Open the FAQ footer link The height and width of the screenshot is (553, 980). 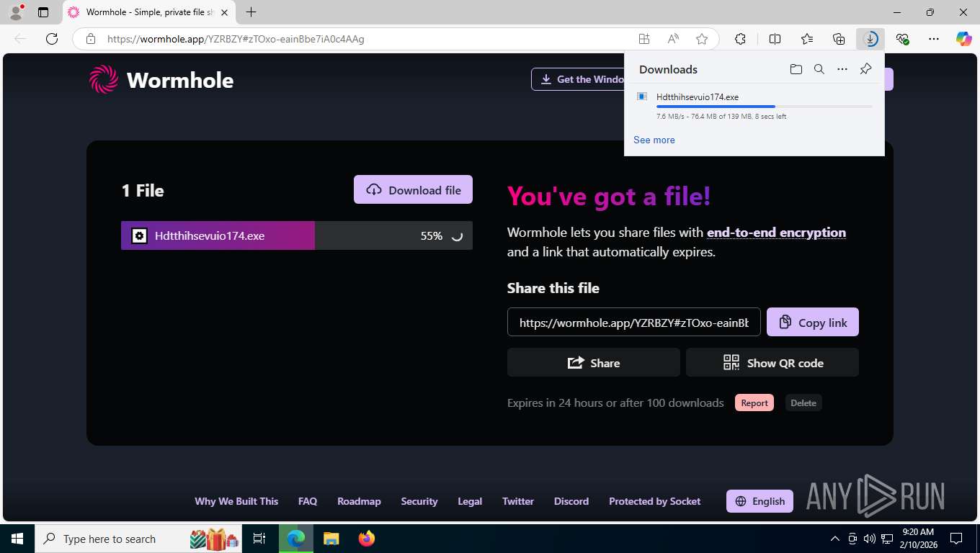click(x=308, y=501)
